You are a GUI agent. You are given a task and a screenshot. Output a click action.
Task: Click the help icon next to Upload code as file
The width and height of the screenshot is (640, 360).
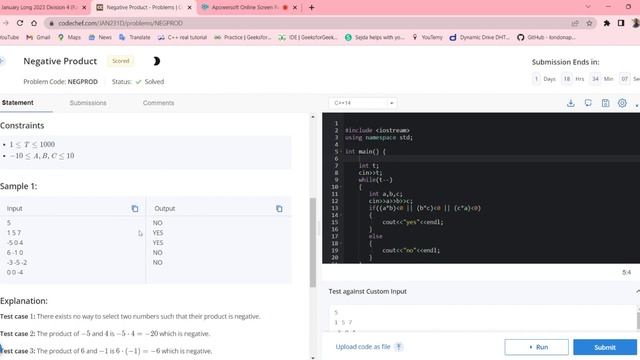tap(399, 347)
